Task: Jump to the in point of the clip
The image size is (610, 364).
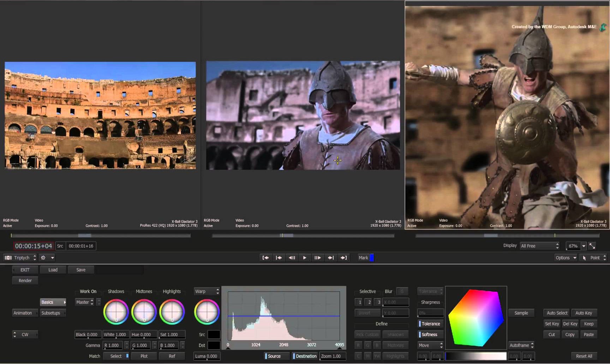Action: tap(265, 258)
